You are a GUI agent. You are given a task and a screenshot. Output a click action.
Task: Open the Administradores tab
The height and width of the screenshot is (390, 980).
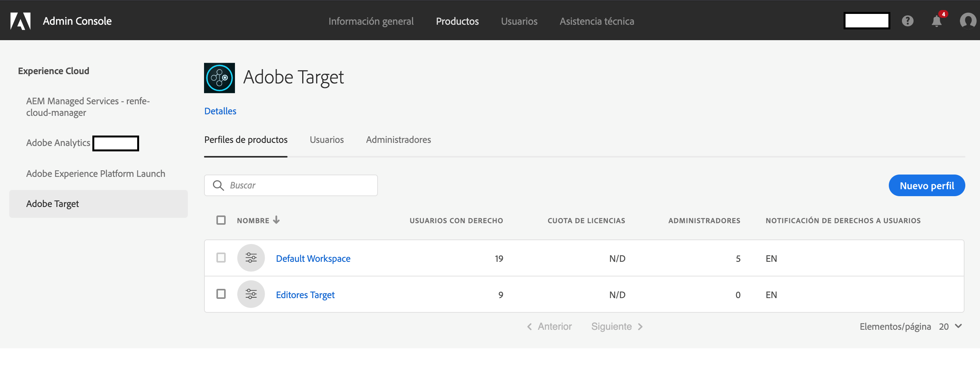point(398,140)
